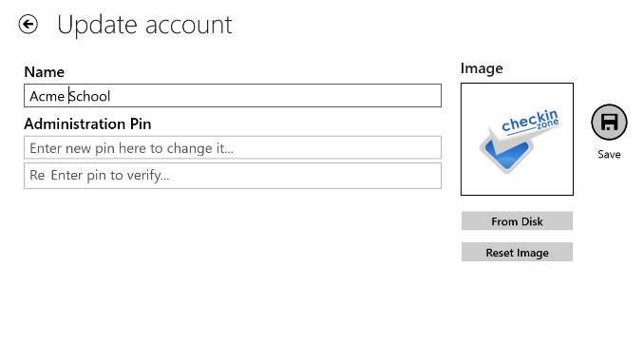This screenshot has height=362, width=644.
Task: Click the Save text under the disk icon
Action: (x=609, y=155)
